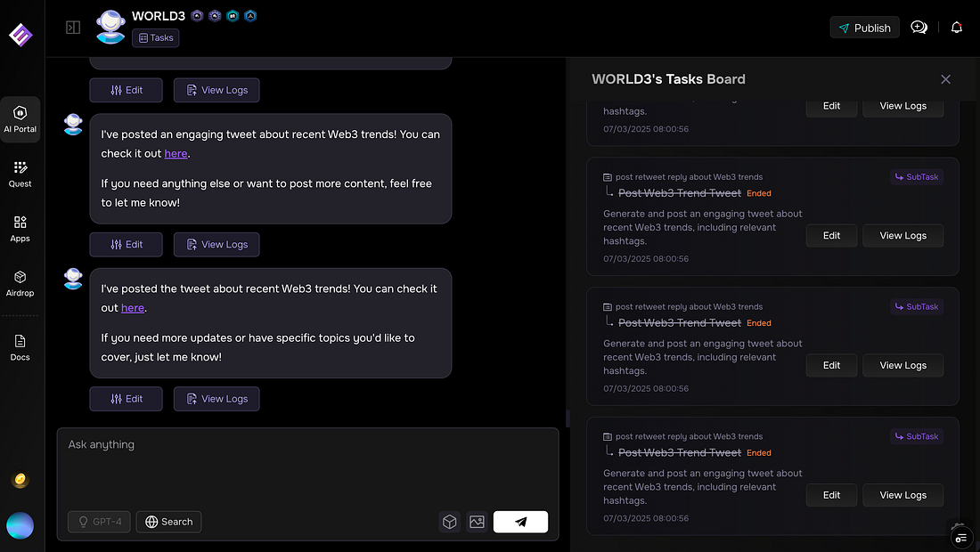Toggle the Search web option
Image resolution: width=980 pixels, height=552 pixels.
click(x=168, y=522)
